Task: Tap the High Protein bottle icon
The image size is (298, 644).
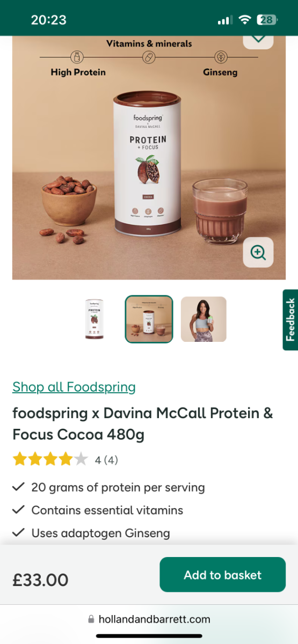Action: click(x=78, y=57)
